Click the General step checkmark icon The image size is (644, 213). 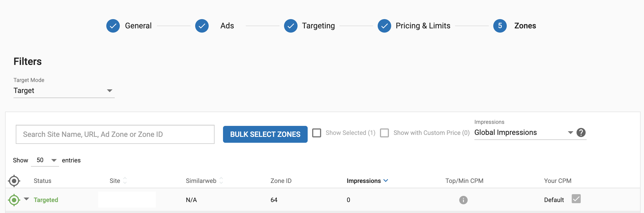pos(113,26)
